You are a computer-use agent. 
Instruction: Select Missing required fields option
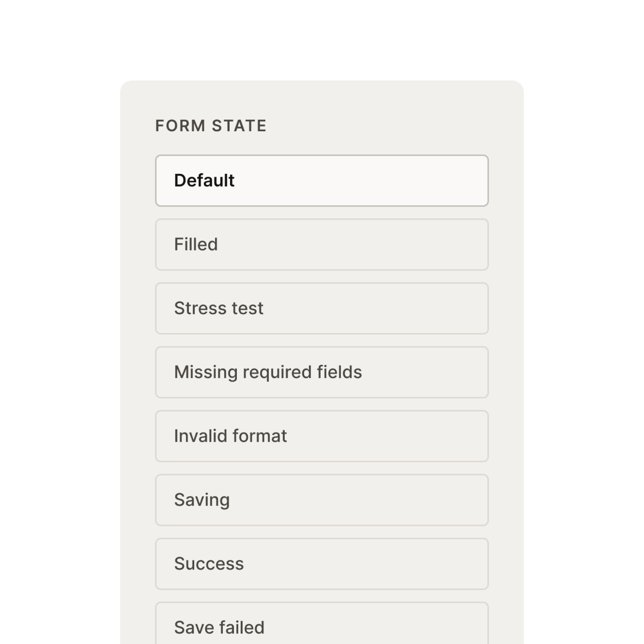(322, 372)
